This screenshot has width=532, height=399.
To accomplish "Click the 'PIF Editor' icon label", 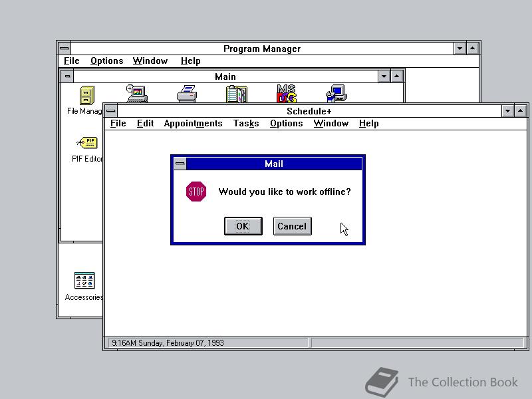I will point(87,159).
